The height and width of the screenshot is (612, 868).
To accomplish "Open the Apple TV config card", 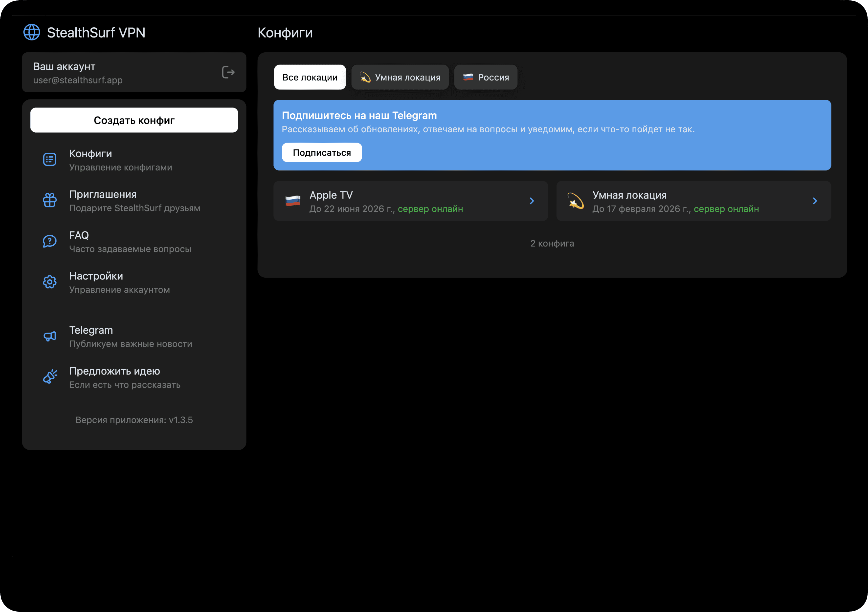I will click(410, 201).
